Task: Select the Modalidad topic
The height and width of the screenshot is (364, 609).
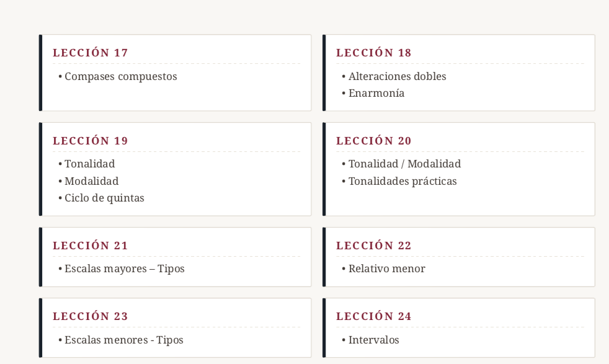Action: (92, 182)
